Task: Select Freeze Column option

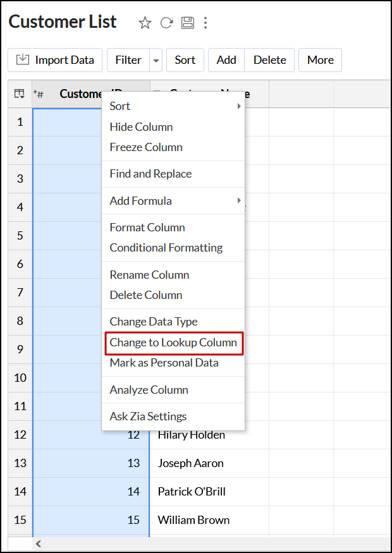Action: pyautogui.click(x=146, y=147)
